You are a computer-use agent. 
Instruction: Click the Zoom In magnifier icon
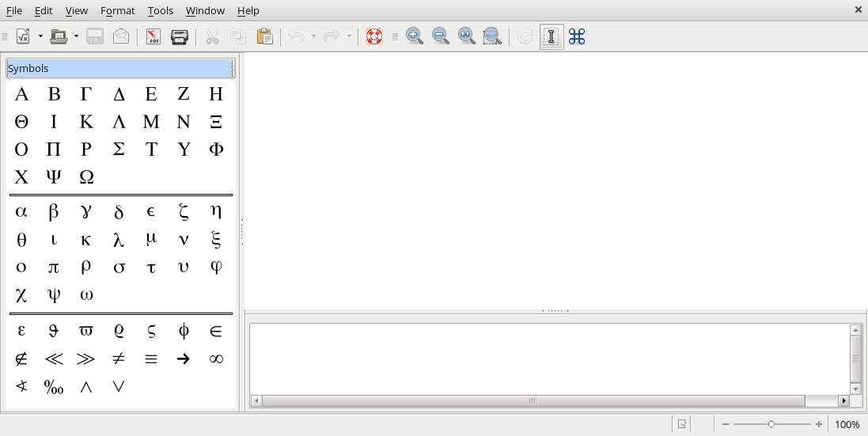coord(414,36)
